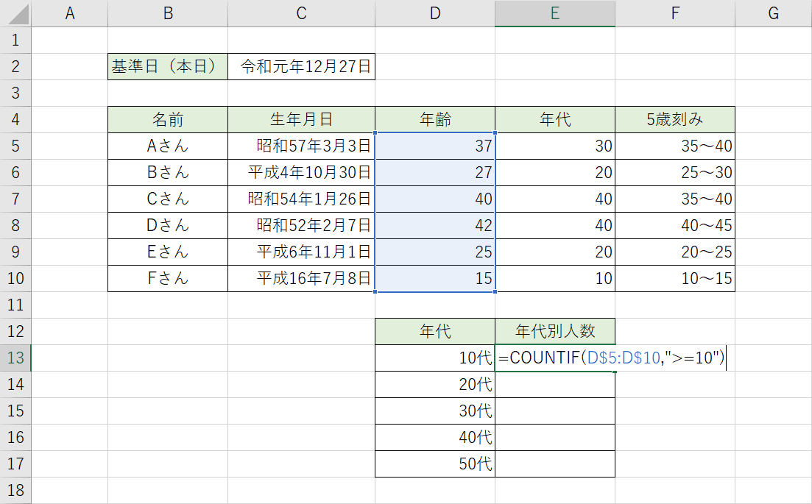Click the 35～40 cell in Aさん row
This screenshot has width=812, height=504.
tap(675, 146)
